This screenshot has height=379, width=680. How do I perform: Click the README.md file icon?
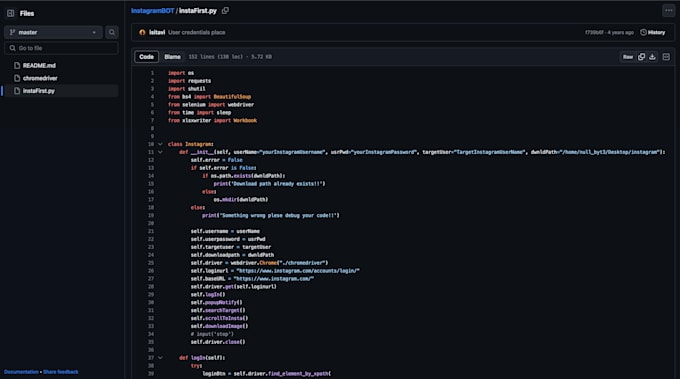(x=17, y=65)
